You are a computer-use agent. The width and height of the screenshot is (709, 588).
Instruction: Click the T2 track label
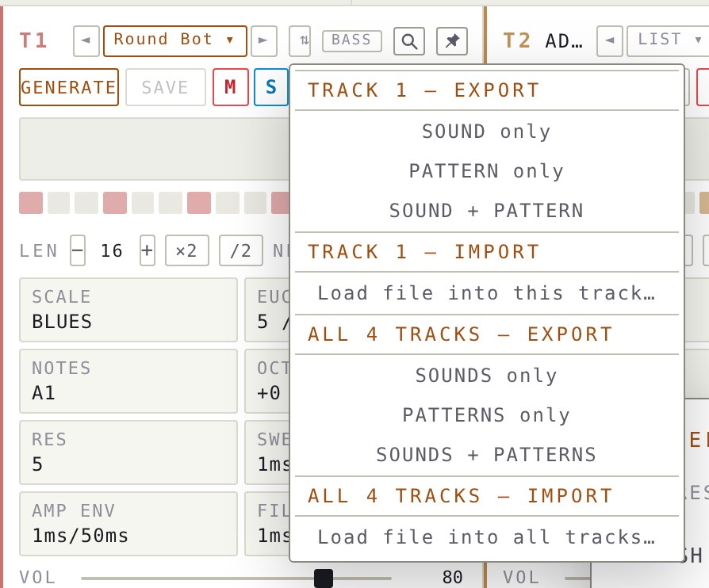[517, 40]
